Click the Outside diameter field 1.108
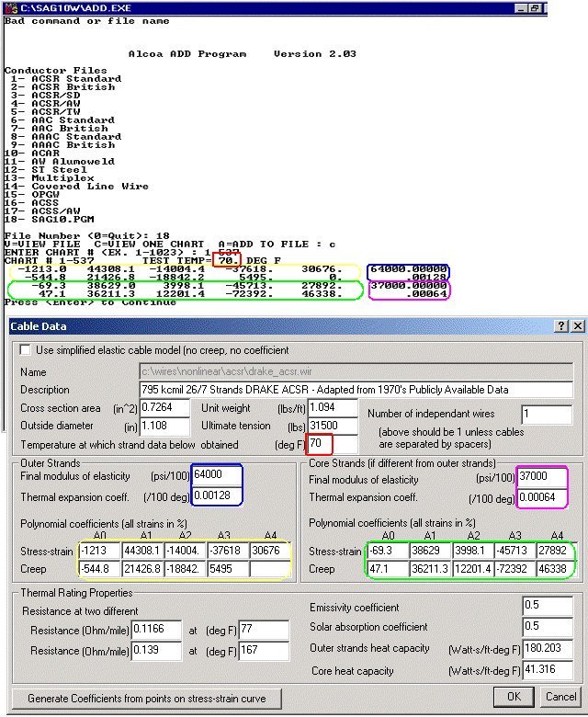588x717 pixels. 164,426
